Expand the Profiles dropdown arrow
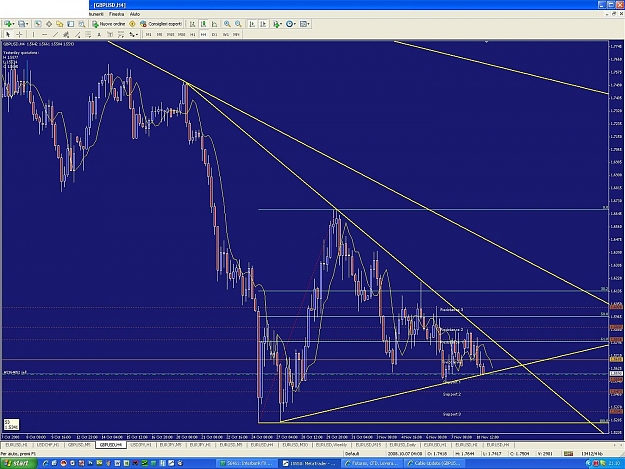This screenshot has width=625, height=469. click(x=27, y=24)
